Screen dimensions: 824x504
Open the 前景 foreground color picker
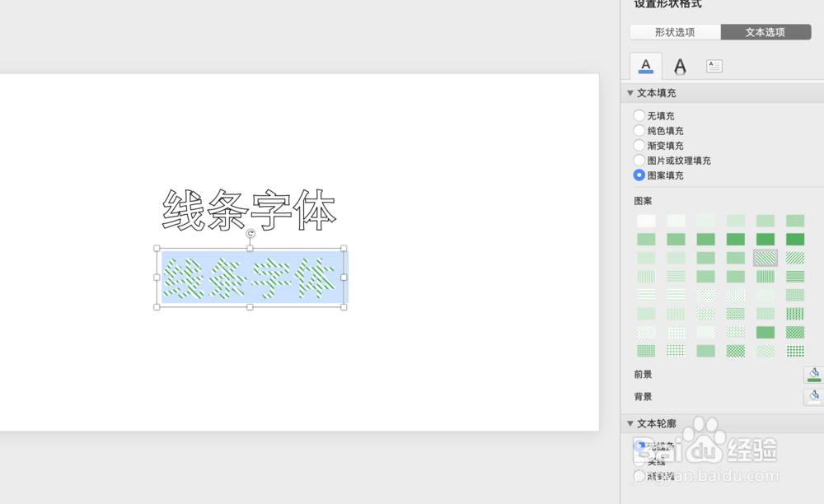(813, 375)
